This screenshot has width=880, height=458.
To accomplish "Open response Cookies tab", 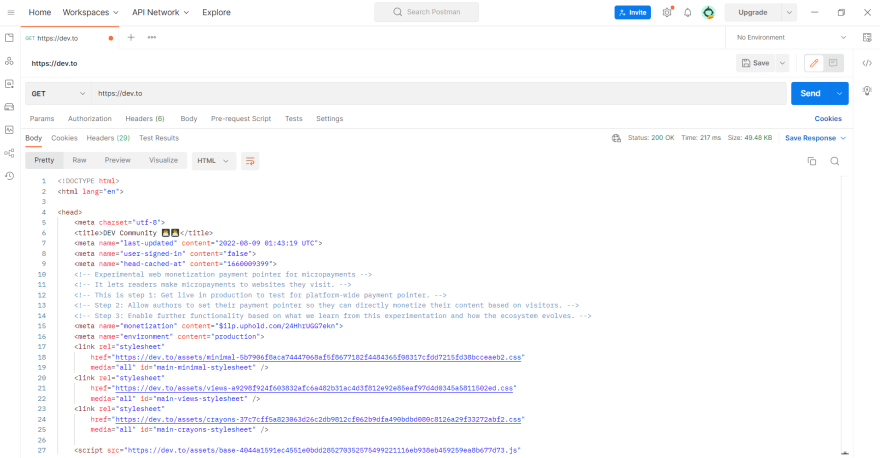I will point(64,138).
